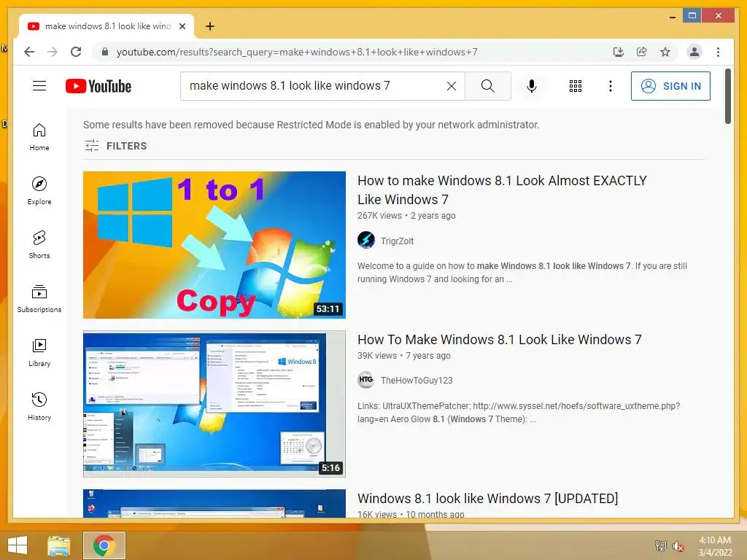
Task: Click the magnifier search button
Action: (488, 86)
